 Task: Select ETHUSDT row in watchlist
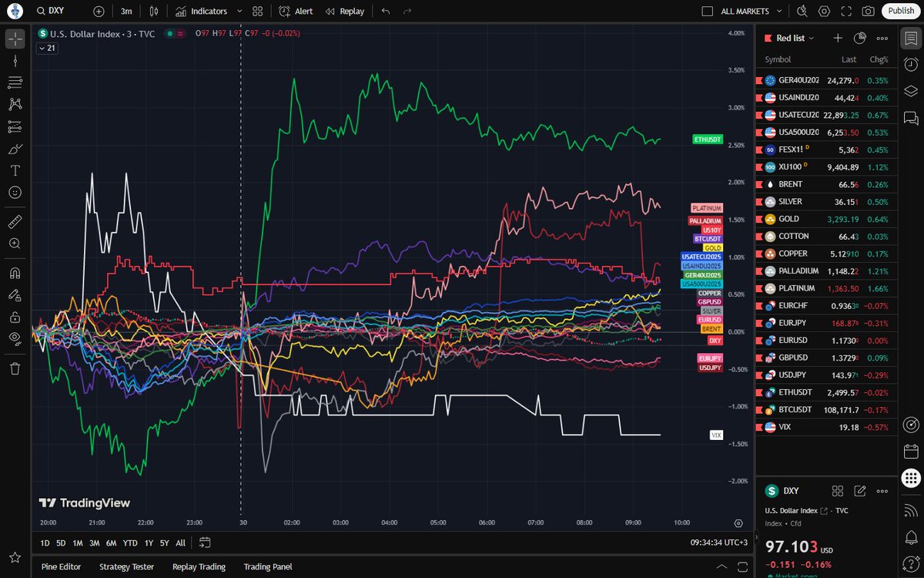click(x=826, y=392)
